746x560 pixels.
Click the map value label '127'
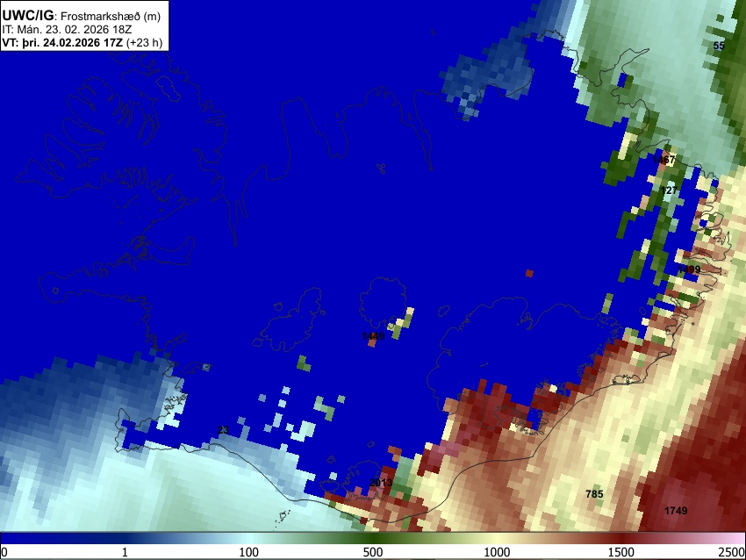[669, 190]
